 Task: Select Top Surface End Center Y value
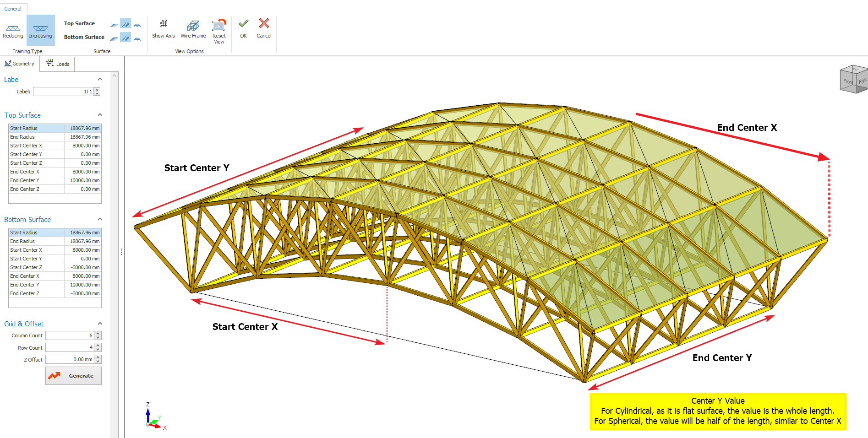coord(82,180)
